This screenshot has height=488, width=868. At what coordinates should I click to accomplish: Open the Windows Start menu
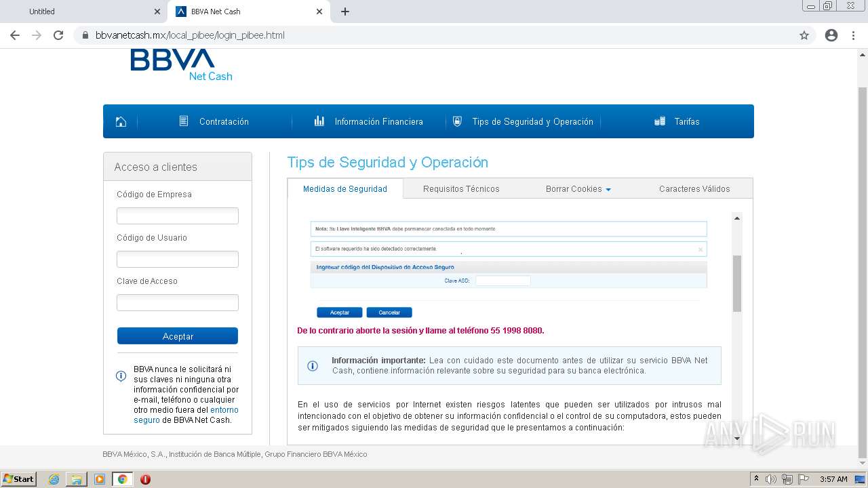[18, 479]
